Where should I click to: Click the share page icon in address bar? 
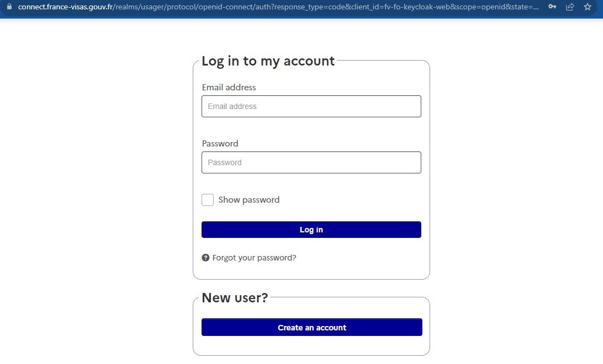coord(570,8)
